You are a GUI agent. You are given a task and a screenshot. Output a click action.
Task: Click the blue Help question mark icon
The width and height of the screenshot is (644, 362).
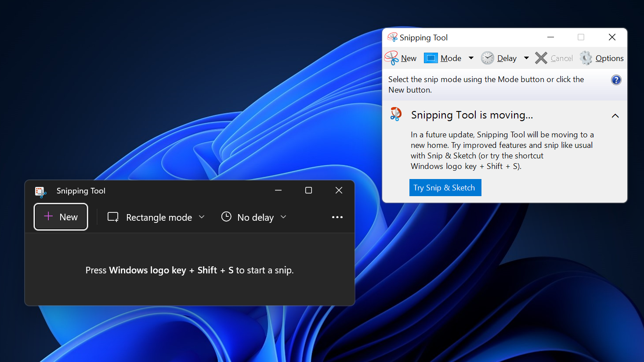[x=616, y=80]
